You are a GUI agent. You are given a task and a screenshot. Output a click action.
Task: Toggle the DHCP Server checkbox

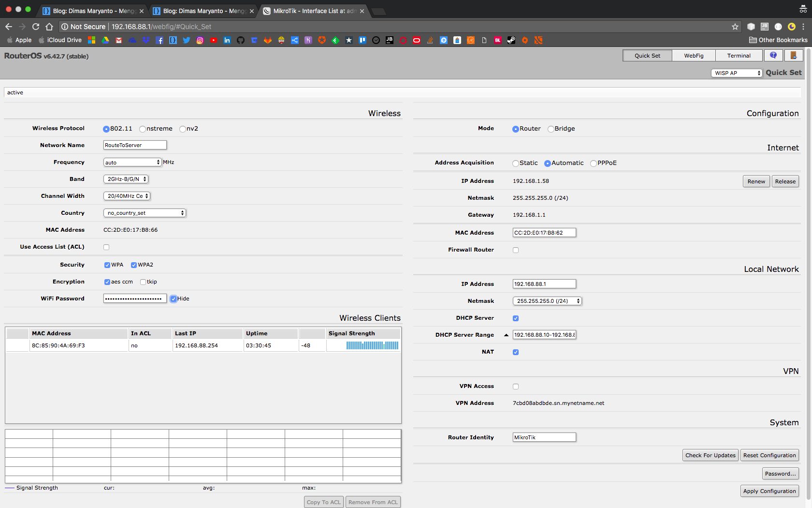pyautogui.click(x=516, y=318)
